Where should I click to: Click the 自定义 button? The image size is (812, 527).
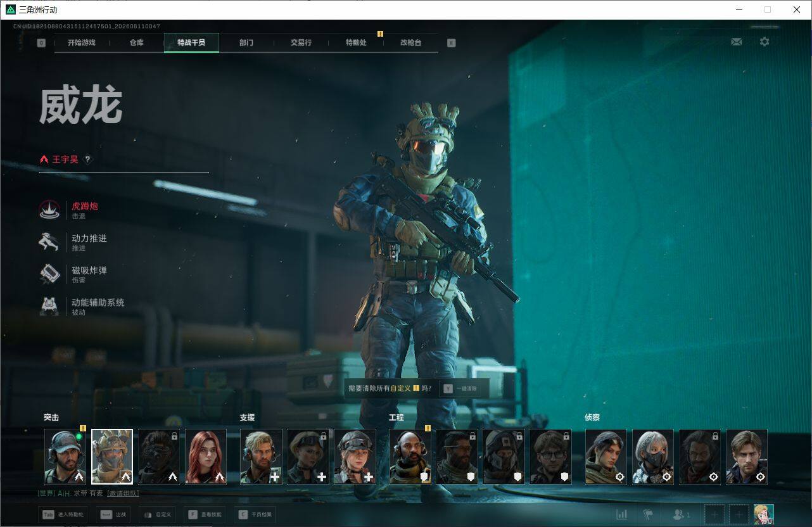156,514
